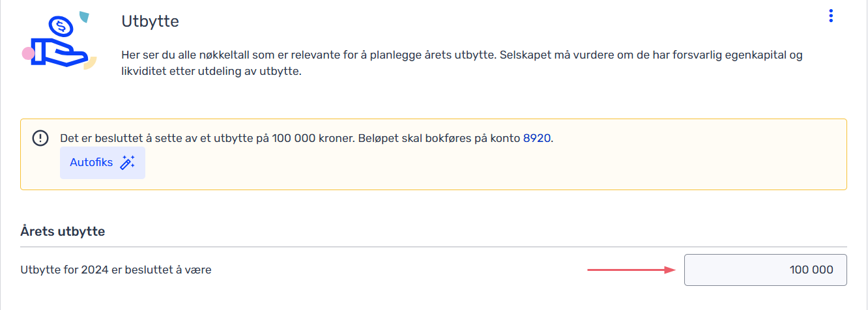Select the Årets utbytte section heading

click(x=63, y=231)
